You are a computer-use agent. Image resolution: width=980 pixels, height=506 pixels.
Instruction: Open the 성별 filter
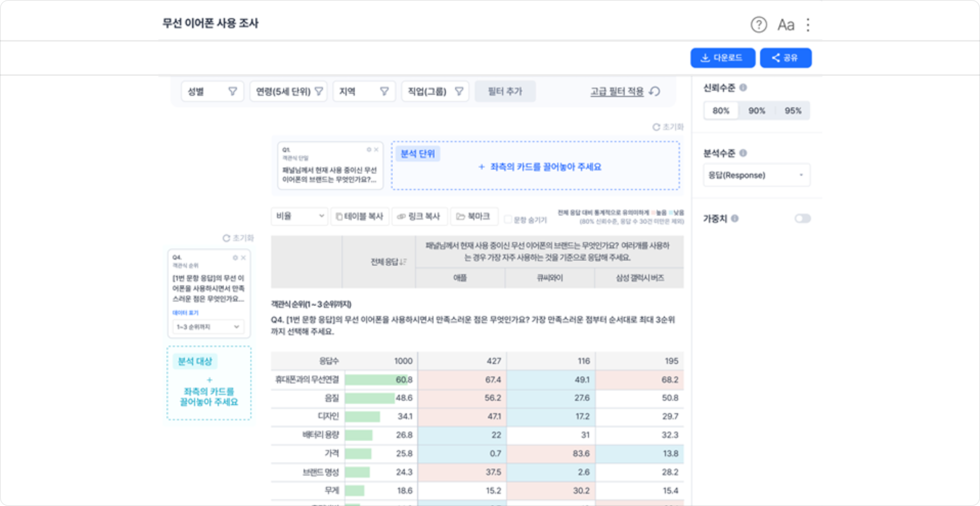click(x=212, y=91)
